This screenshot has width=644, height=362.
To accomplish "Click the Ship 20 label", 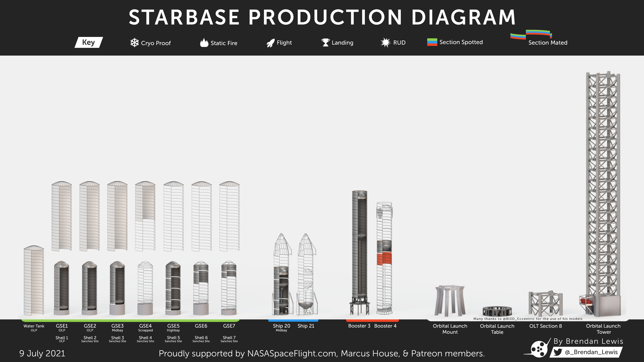I will coord(281,326).
